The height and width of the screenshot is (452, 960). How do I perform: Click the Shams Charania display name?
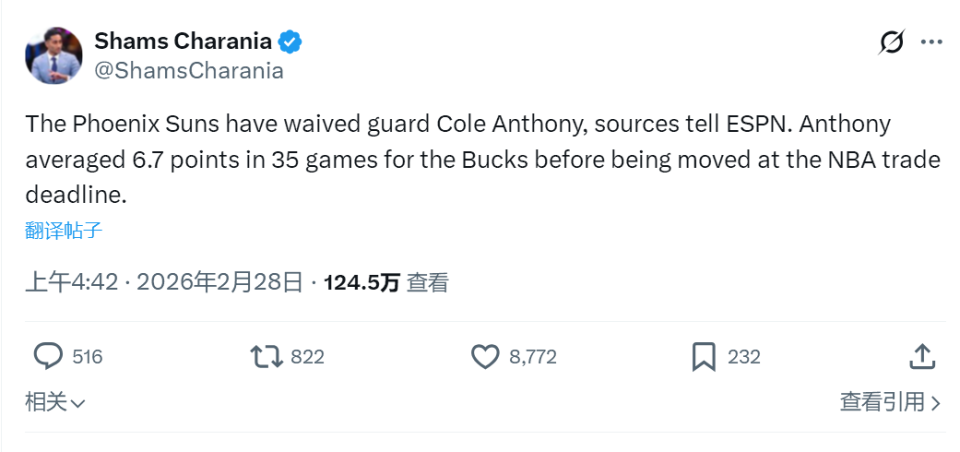184,42
